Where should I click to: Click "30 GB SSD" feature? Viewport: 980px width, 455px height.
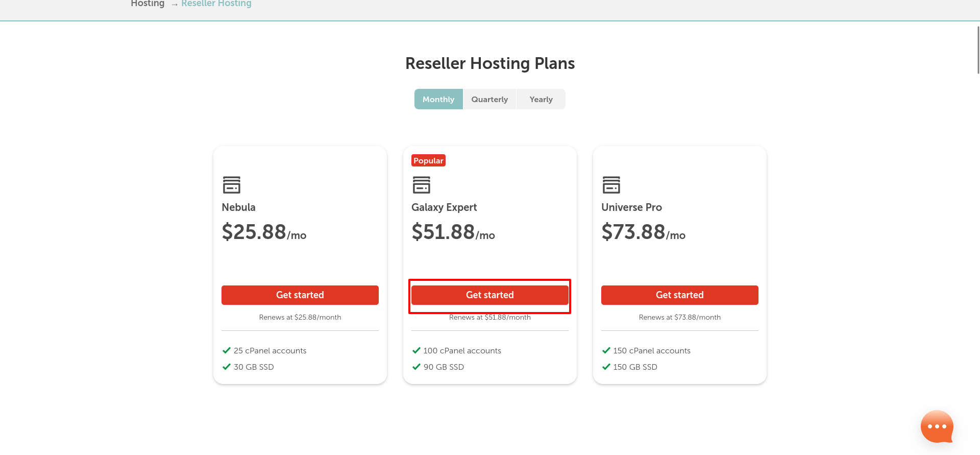pos(254,367)
